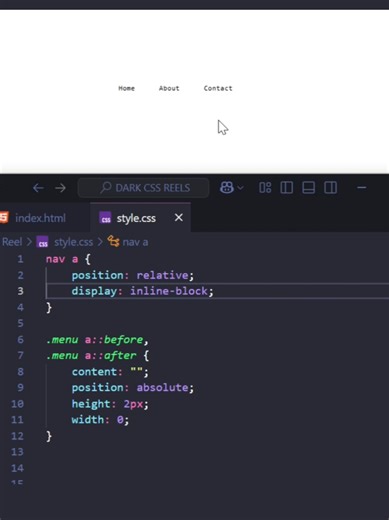Click the Home navigation link
This screenshot has height=520, width=389.
127,88
